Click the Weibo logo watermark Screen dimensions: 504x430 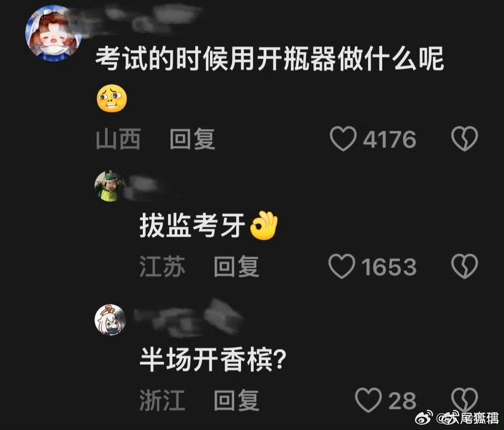pos(425,418)
